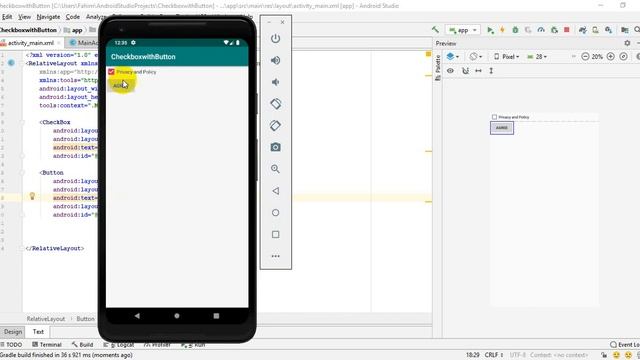The width and height of the screenshot is (640, 360).
Task: Click RelativeLayout in the breadcrumb
Action: click(x=46, y=319)
